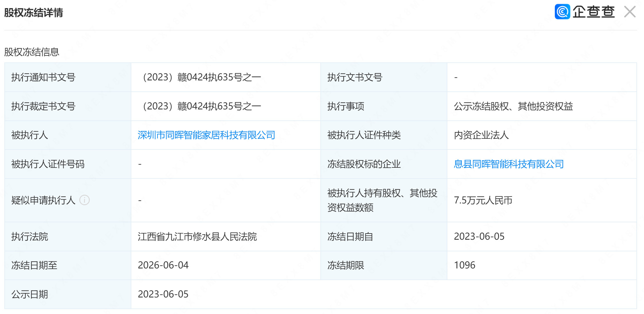This screenshot has height=314, width=644.
Task: Click the info icon beside 疑似申请执行人
Action: point(85,200)
